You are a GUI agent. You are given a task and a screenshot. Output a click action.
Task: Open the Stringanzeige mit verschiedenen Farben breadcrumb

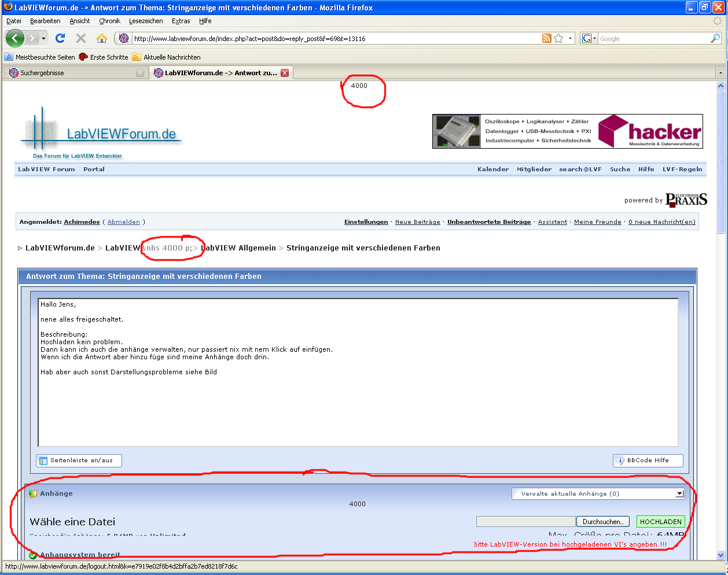[363, 248]
